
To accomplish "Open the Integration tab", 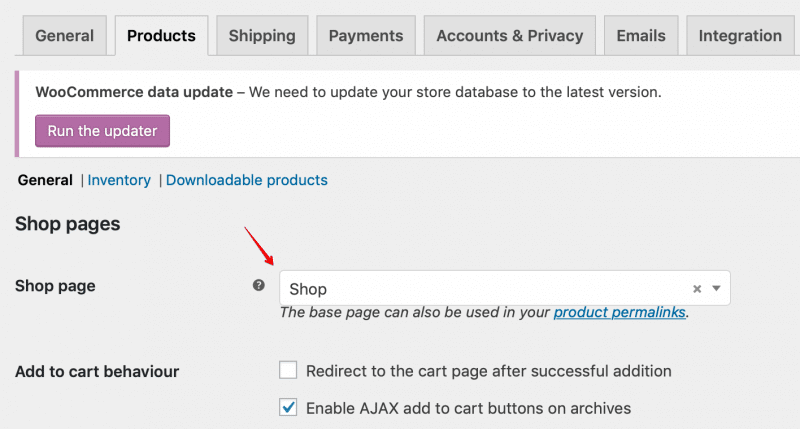I will coord(740,35).
